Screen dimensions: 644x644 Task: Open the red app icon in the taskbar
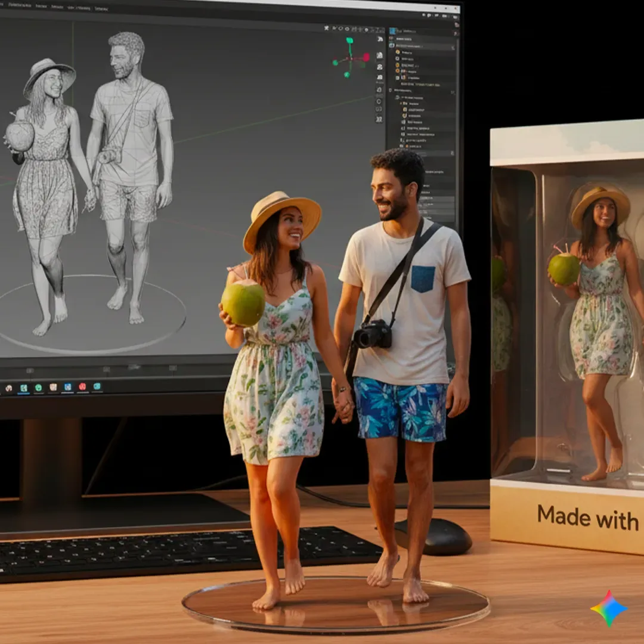pyautogui.click(x=82, y=387)
